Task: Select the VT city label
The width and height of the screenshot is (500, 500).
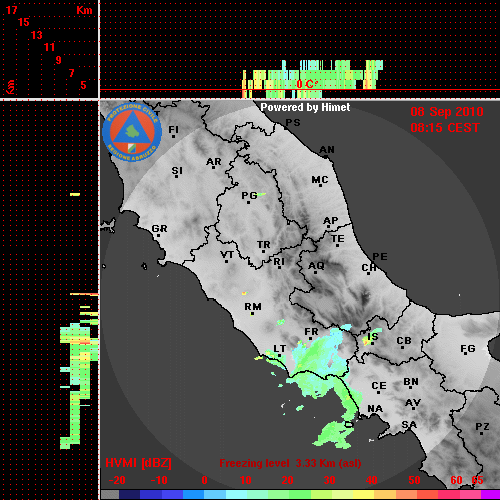Action: pos(227,255)
